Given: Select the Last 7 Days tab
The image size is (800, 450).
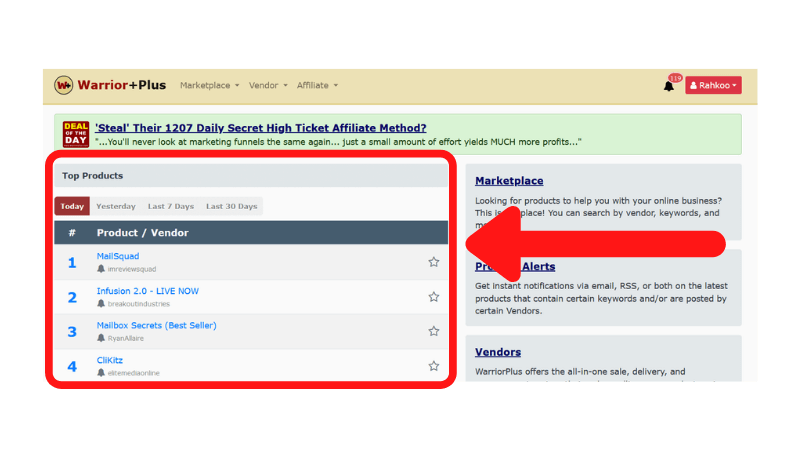Looking at the screenshot, I should (170, 207).
